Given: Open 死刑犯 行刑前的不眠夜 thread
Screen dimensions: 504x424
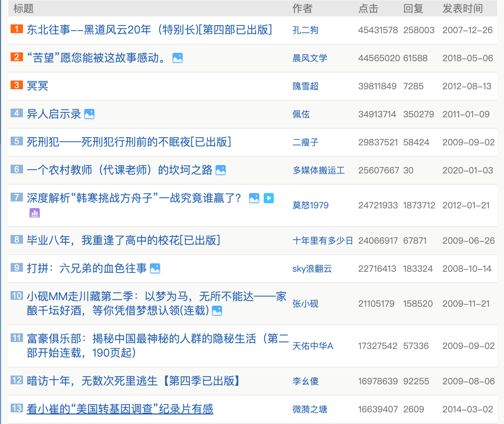Looking at the screenshot, I should (129, 142).
